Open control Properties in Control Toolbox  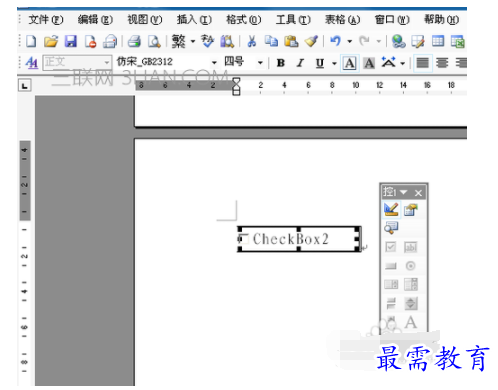(410, 210)
